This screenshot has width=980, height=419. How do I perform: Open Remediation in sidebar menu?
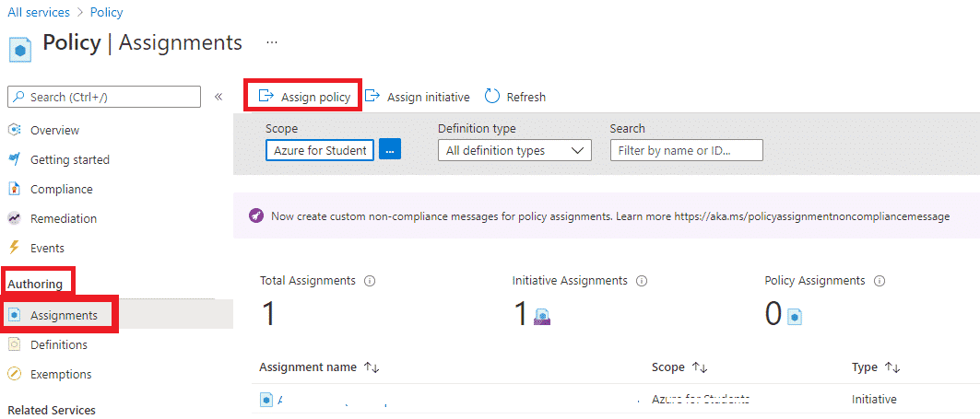(x=64, y=218)
